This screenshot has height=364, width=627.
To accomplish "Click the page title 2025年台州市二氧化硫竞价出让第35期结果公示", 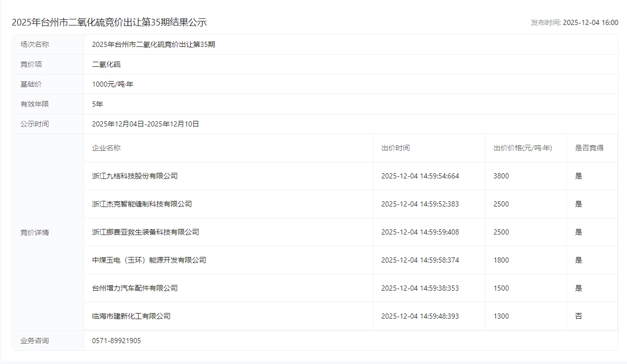I will tap(109, 22).
